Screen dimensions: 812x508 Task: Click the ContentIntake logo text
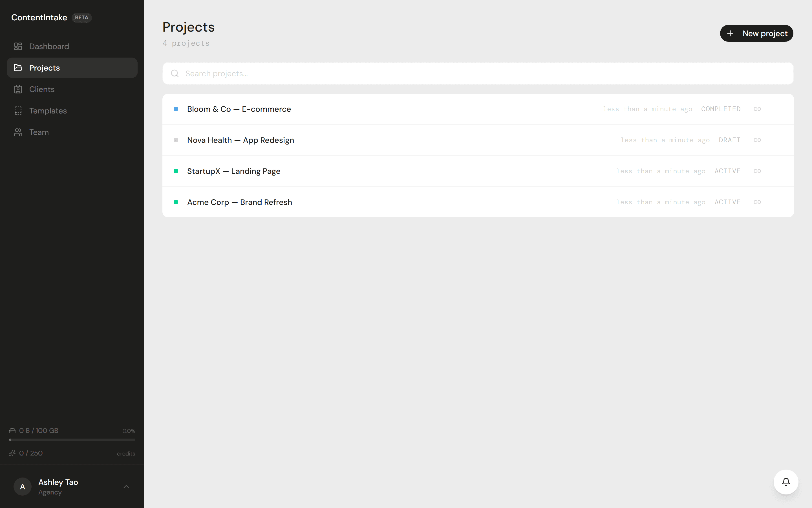click(39, 17)
